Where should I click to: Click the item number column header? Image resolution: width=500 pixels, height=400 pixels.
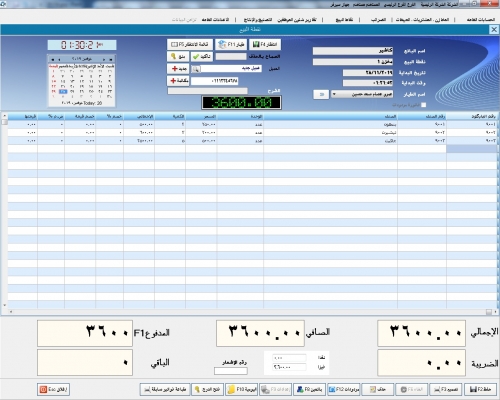422,116
